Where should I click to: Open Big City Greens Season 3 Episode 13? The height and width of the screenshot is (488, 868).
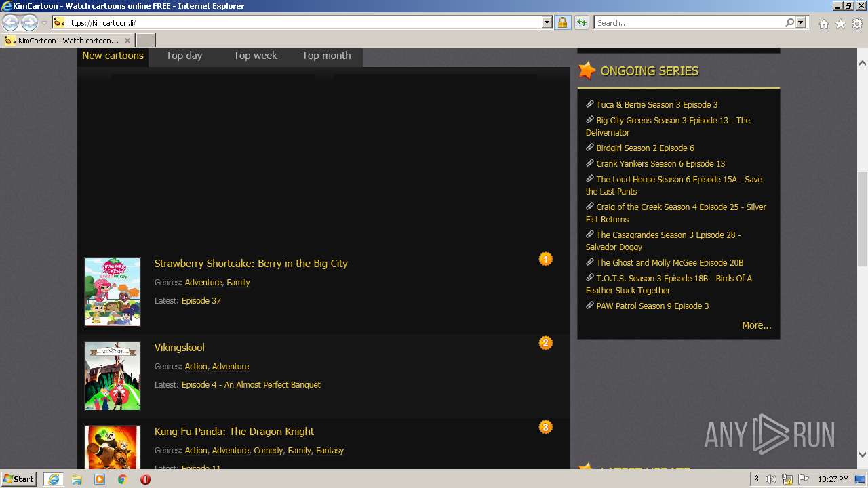(668, 127)
